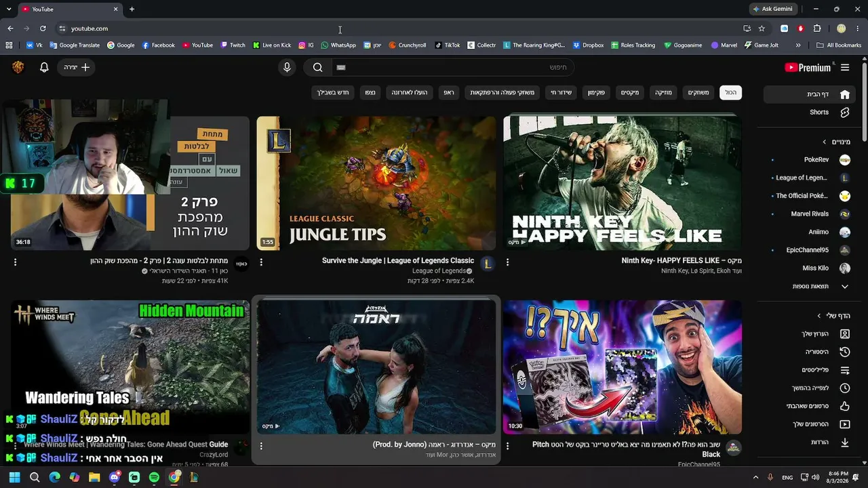Go to YouTube Premium logo home
This screenshot has height=488, width=868.
pos(808,67)
